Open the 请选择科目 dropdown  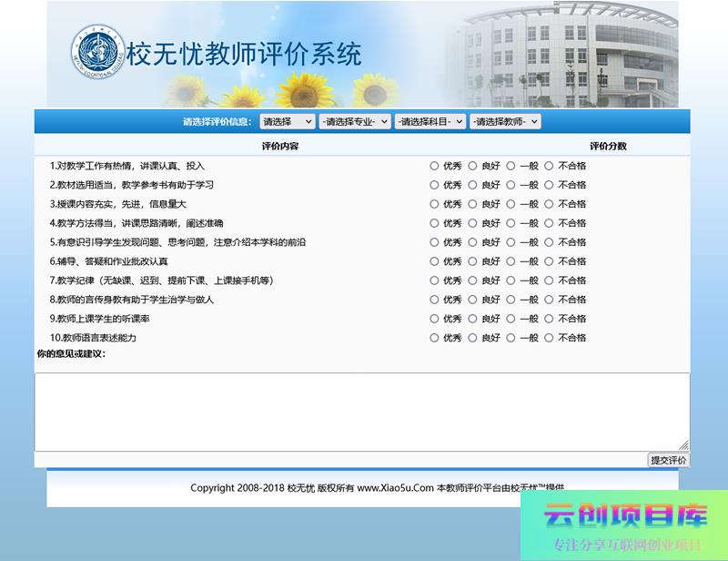(x=430, y=121)
